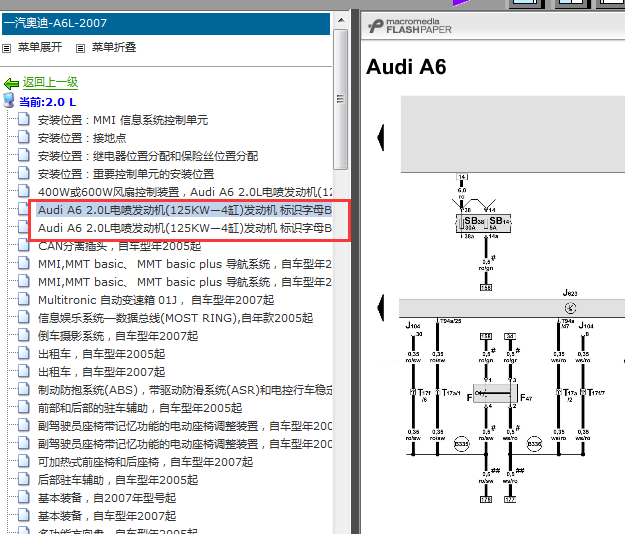Screen dimensions: 625x534
Task: Expand all menus via 菜单展开
Action: [39, 47]
